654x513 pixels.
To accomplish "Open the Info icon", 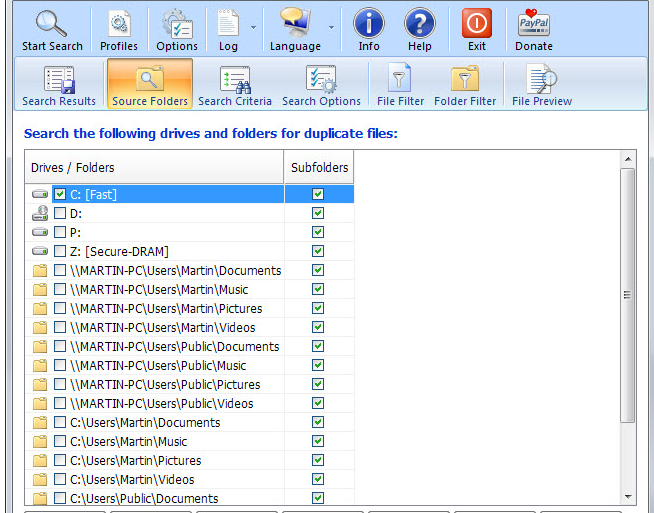I will [369, 23].
